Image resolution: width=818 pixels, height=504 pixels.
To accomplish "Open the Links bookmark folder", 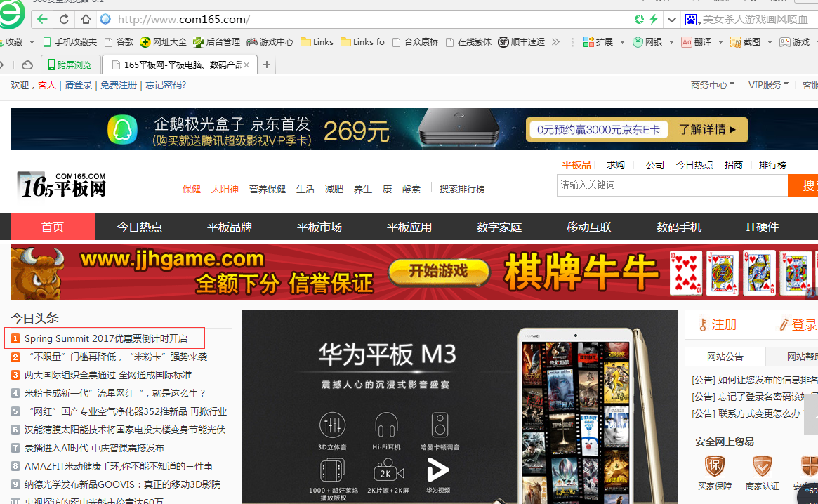I will (x=317, y=41).
